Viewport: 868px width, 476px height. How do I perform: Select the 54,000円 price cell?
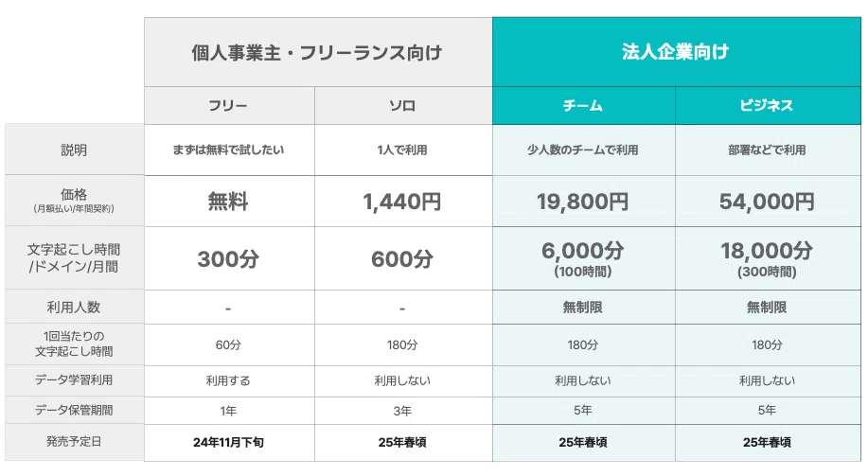[768, 201]
